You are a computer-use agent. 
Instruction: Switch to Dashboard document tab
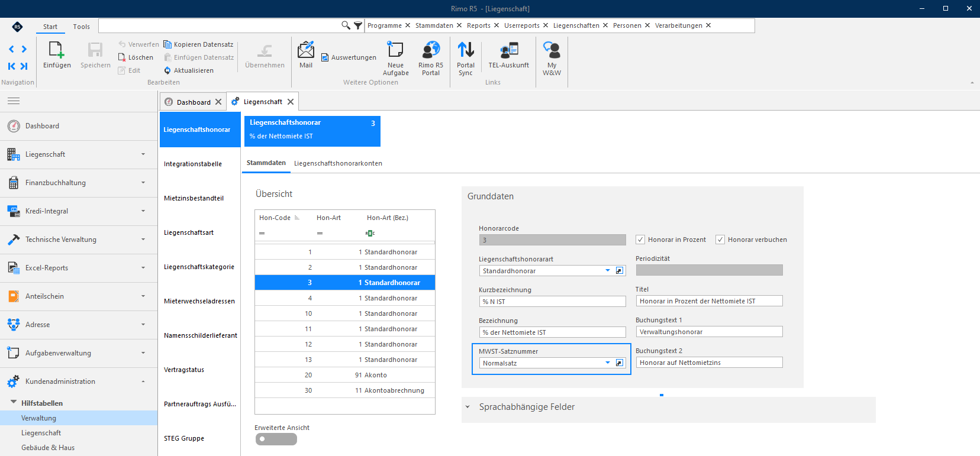pos(194,102)
